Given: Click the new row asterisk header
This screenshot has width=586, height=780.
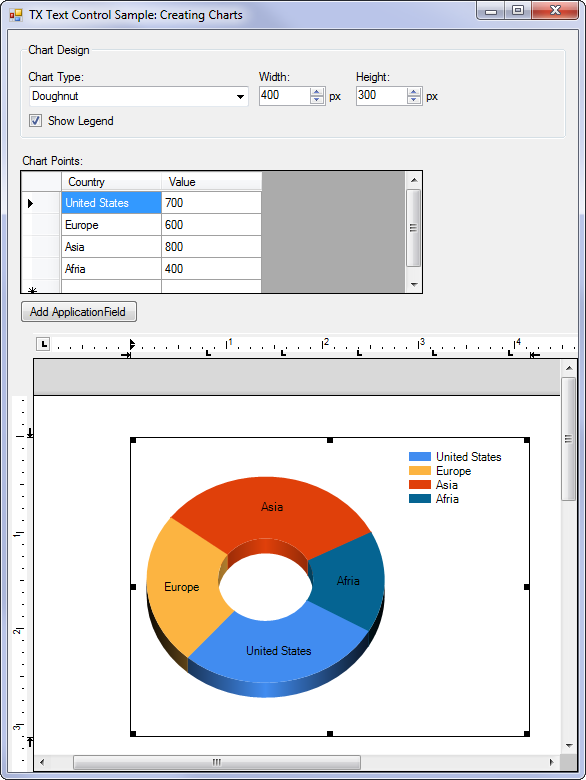Looking at the screenshot, I should tap(33, 290).
